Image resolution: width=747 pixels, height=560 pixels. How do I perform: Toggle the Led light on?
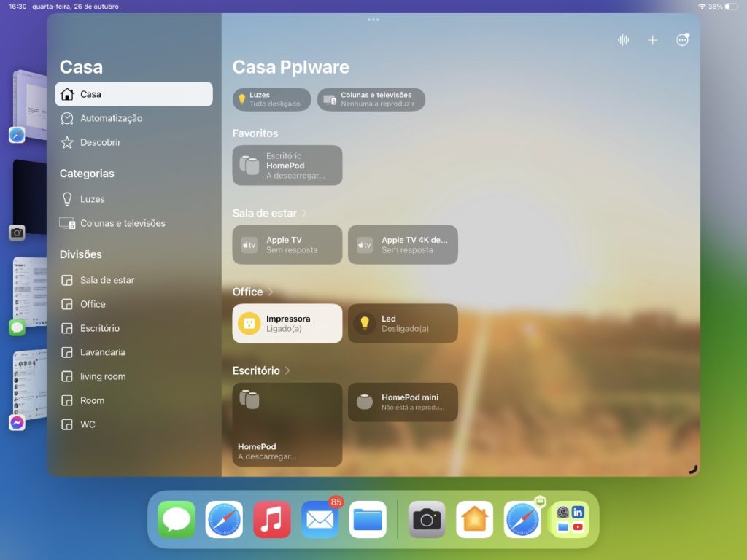click(x=403, y=323)
